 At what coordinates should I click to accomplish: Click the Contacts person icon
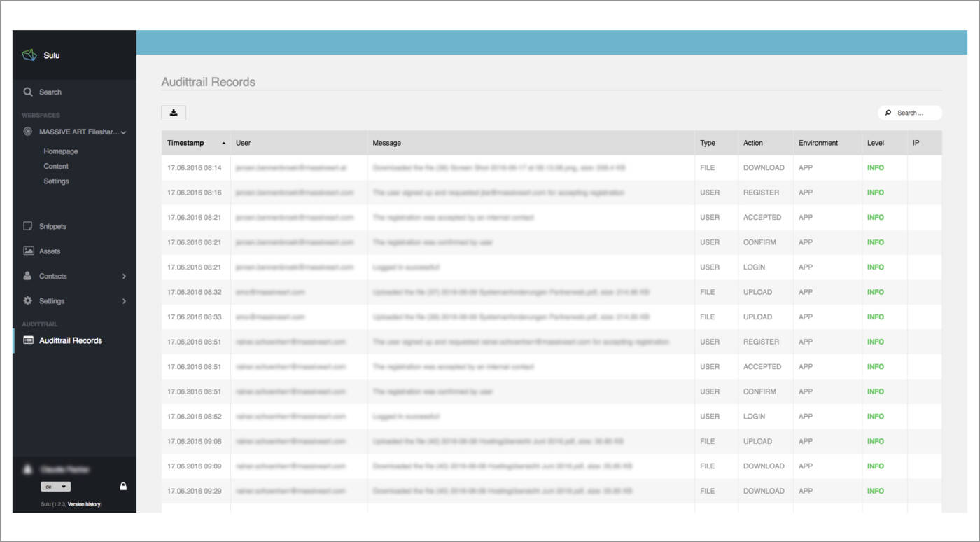point(28,276)
